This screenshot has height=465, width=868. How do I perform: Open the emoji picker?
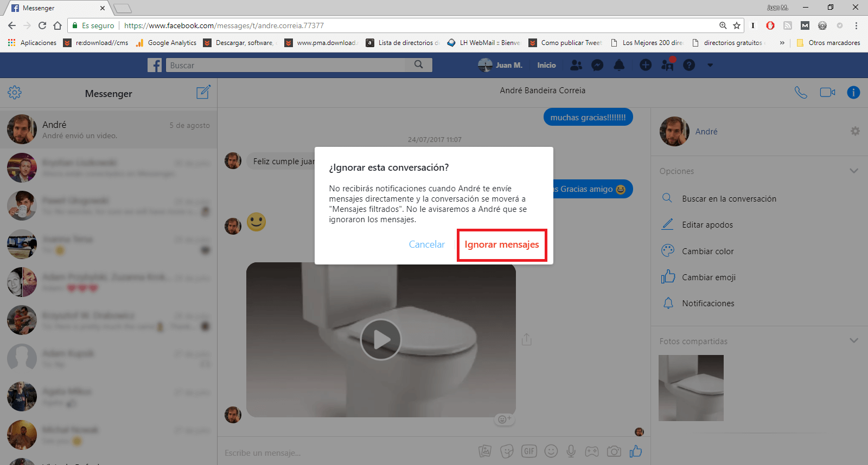point(551,451)
